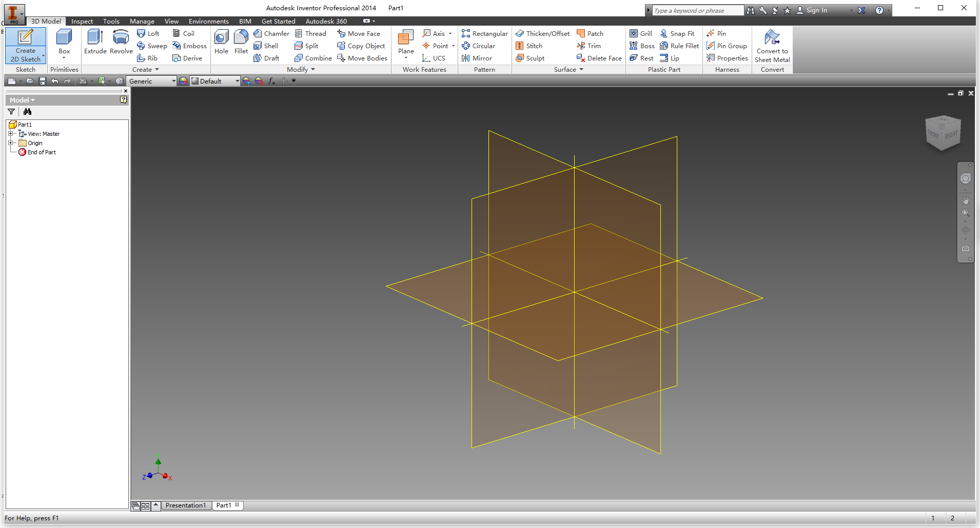
Task: Select the Rule Fillet feature
Action: tap(679, 46)
